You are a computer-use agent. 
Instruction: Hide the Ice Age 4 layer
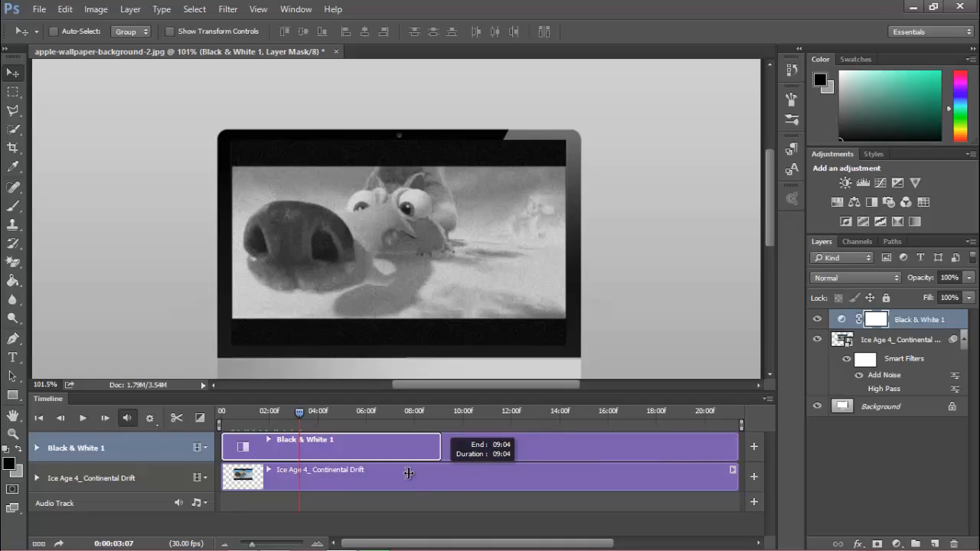(817, 339)
